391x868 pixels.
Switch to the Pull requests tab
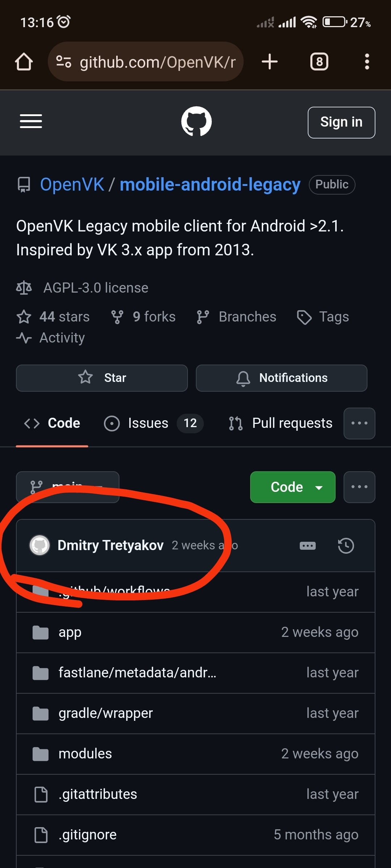pos(281,424)
